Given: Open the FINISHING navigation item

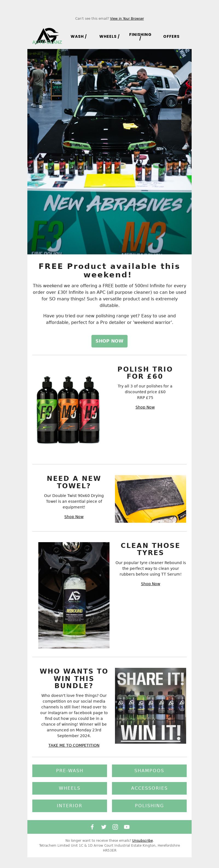Looking at the screenshot, I should [x=140, y=36].
